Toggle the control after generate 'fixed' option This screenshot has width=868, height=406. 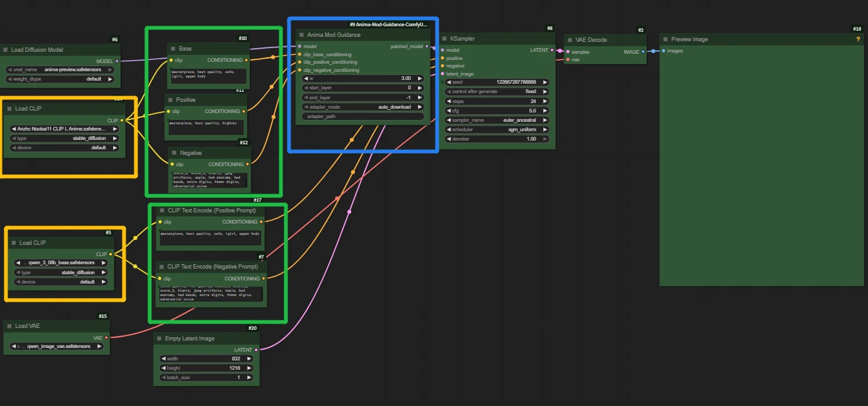point(497,91)
